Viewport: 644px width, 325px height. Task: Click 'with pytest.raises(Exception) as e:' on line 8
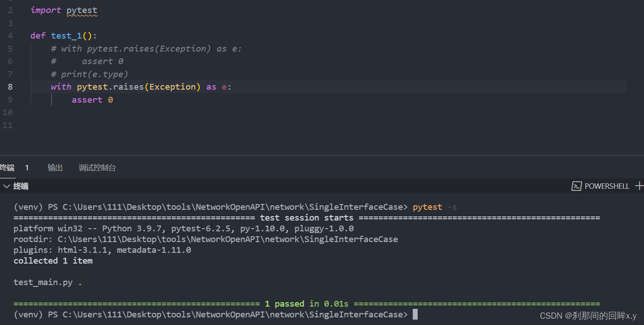(x=141, y=87)
